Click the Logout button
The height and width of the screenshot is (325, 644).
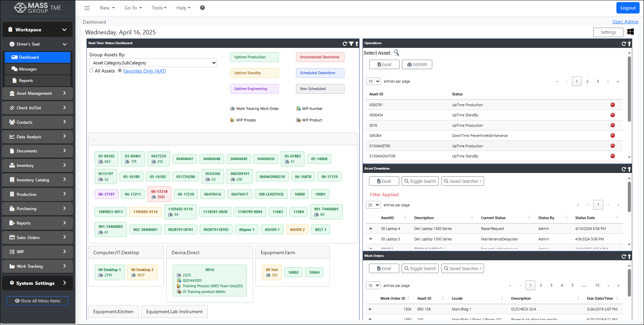[x=628, y=7]
